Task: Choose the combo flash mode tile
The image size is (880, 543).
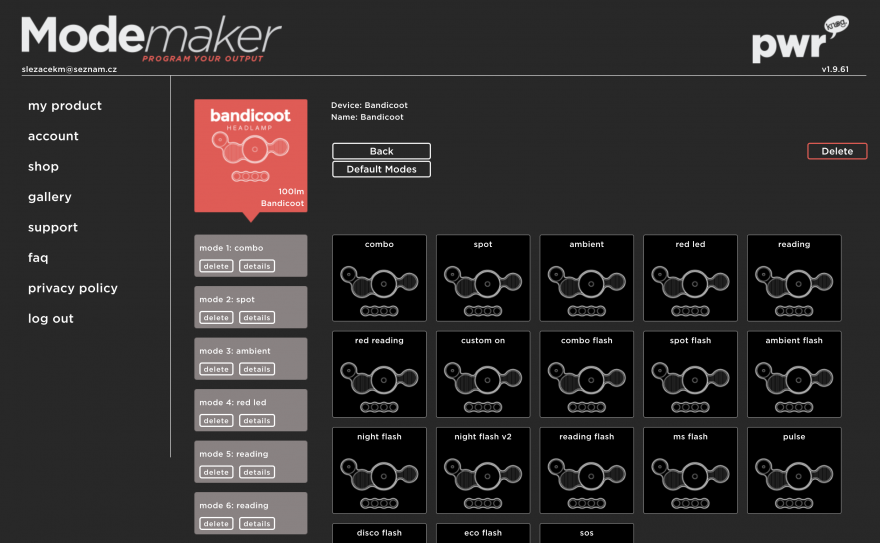Action: tap(587, 374)
